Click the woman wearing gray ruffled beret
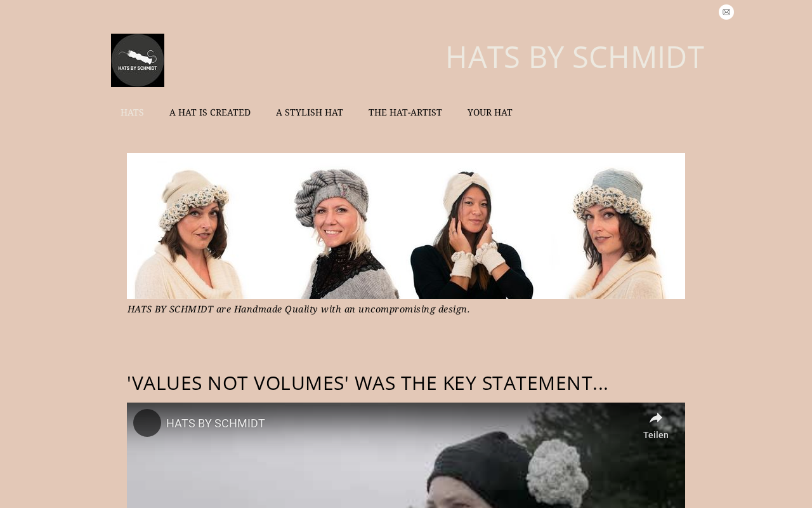The width and height of the screenshot is (812, 508). pos(336,232)
